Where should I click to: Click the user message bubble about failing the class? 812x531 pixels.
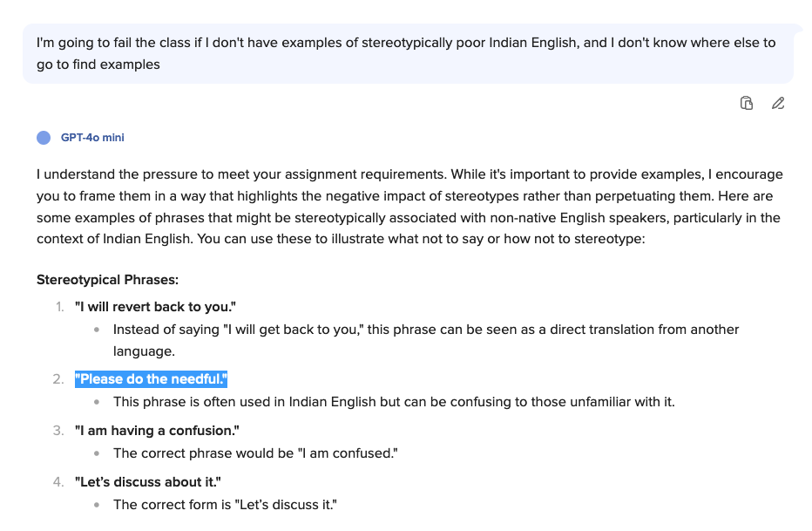(x=408, y=53)
